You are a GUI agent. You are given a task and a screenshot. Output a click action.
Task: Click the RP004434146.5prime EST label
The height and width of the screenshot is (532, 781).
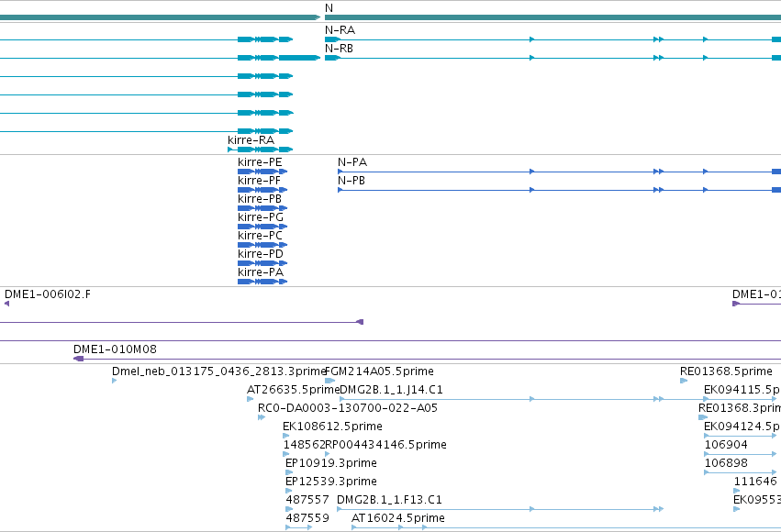(385, 445)
